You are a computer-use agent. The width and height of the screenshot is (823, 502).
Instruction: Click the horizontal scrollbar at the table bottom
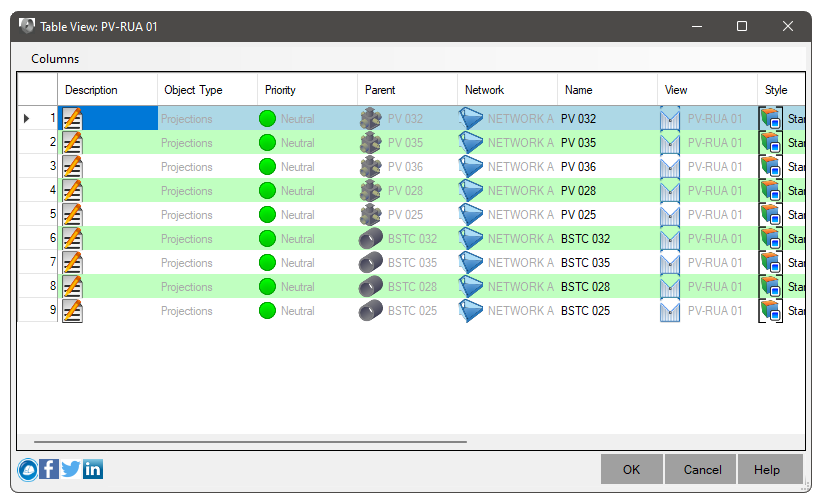tap(250, 441)
